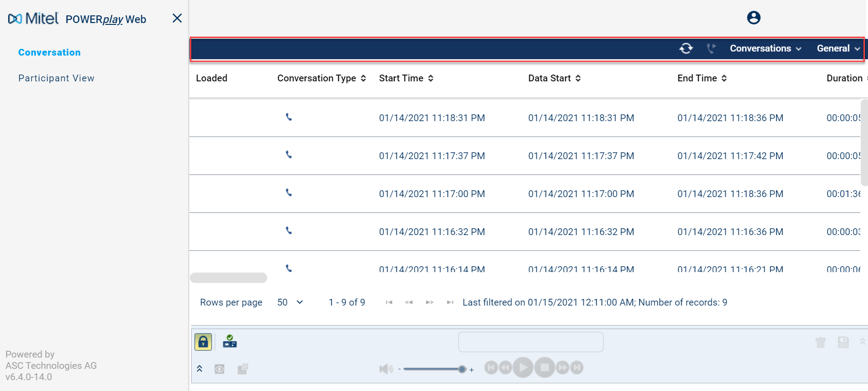Image resolution: width=868 pixels, height=391 pixels.
Task: Toggle the eye visibility icon in player
Action: tap(220, 369)
